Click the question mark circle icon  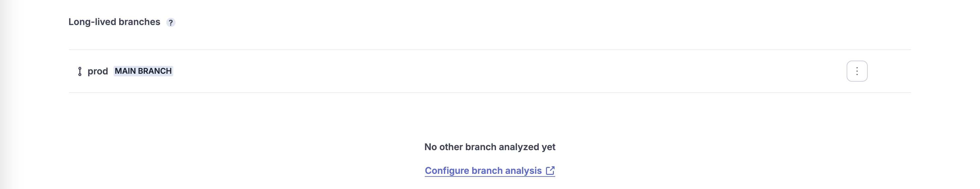click(x=171, y=22)
